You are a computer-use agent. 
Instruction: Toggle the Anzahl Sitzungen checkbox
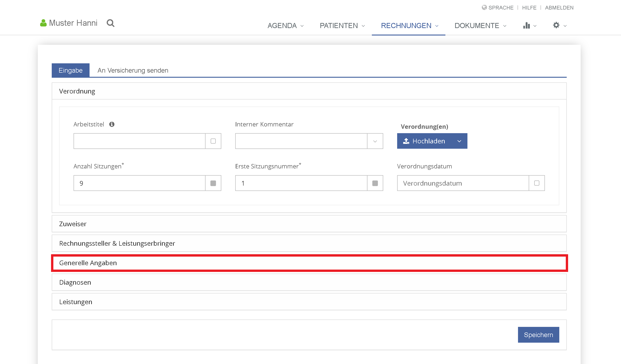pos(213,183)
